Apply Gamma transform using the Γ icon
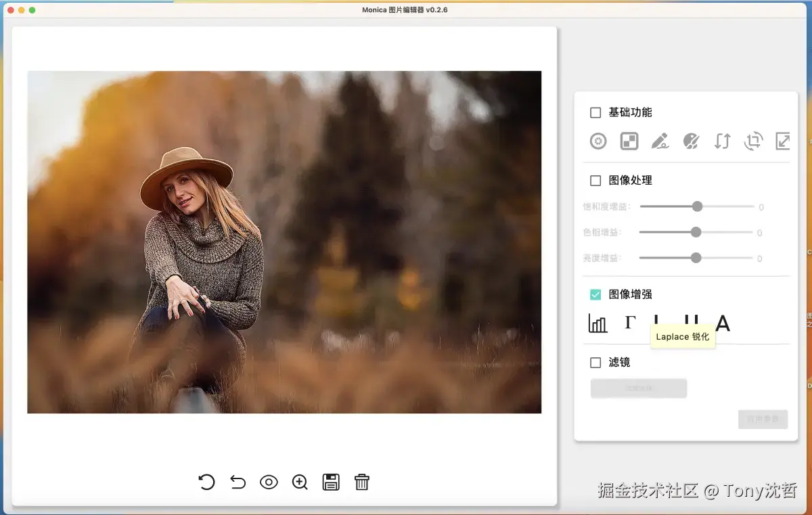Screen dimensions: 812x515 coord(630,322)
